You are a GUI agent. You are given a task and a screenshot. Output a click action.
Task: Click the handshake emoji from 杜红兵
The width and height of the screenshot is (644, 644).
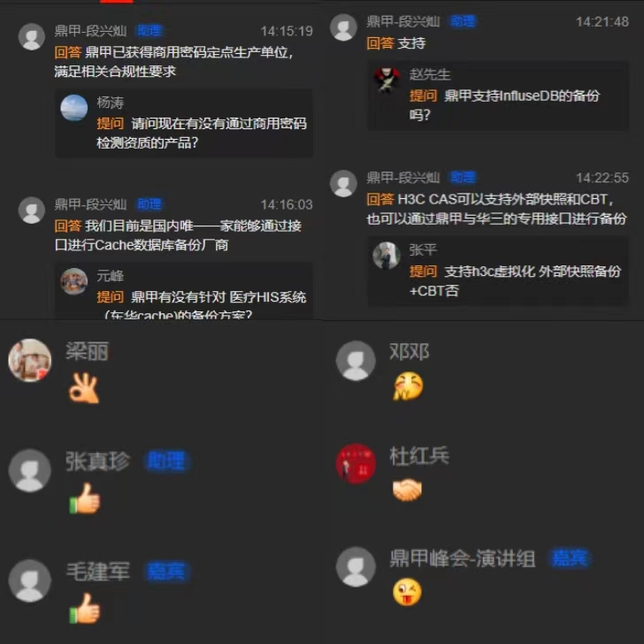(x=407, y=490)
